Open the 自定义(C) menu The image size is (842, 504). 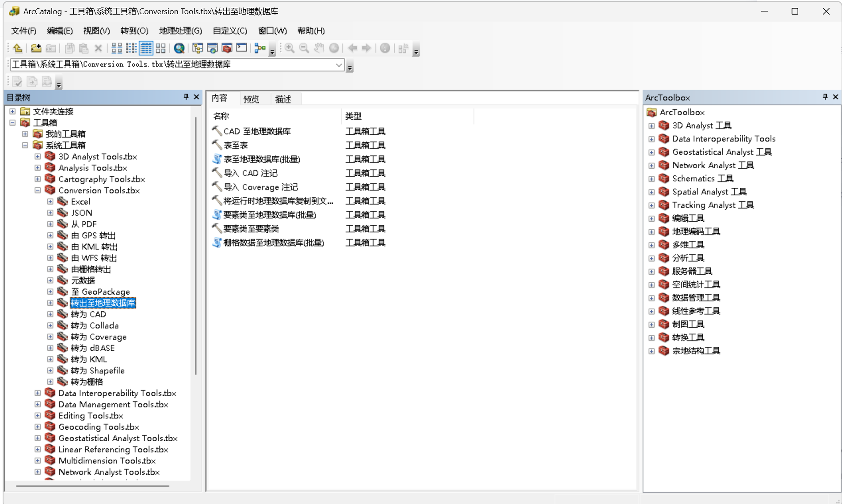(x=229, y=30)
